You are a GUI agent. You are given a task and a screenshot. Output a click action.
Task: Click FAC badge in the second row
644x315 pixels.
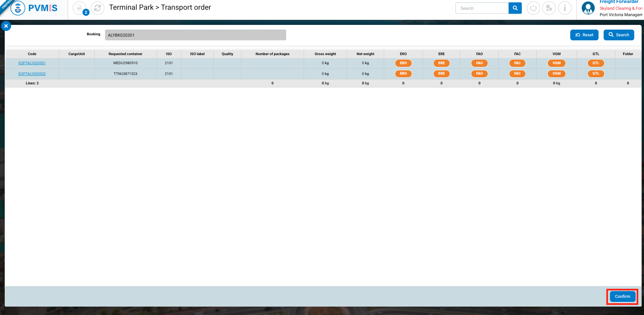517,74
